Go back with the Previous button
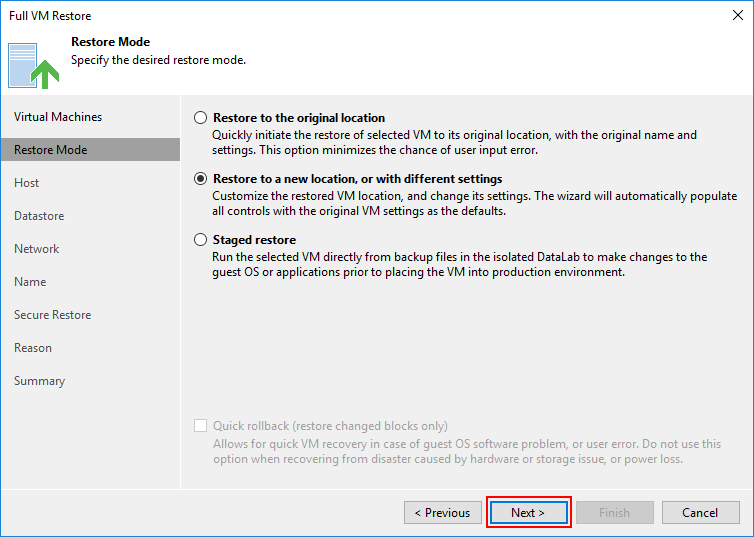The height and width of the screenshot is (537, 754). (442, 512)
